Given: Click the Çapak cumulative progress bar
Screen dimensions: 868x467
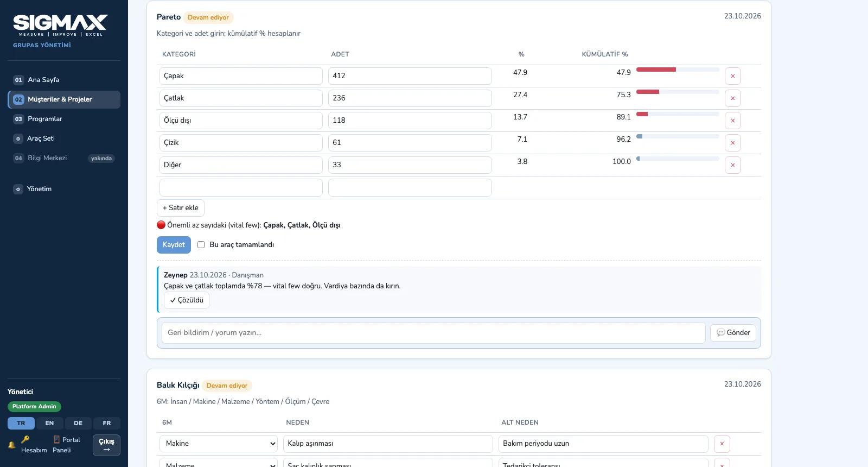Looking at the screenshot, I should coord(678,70).
